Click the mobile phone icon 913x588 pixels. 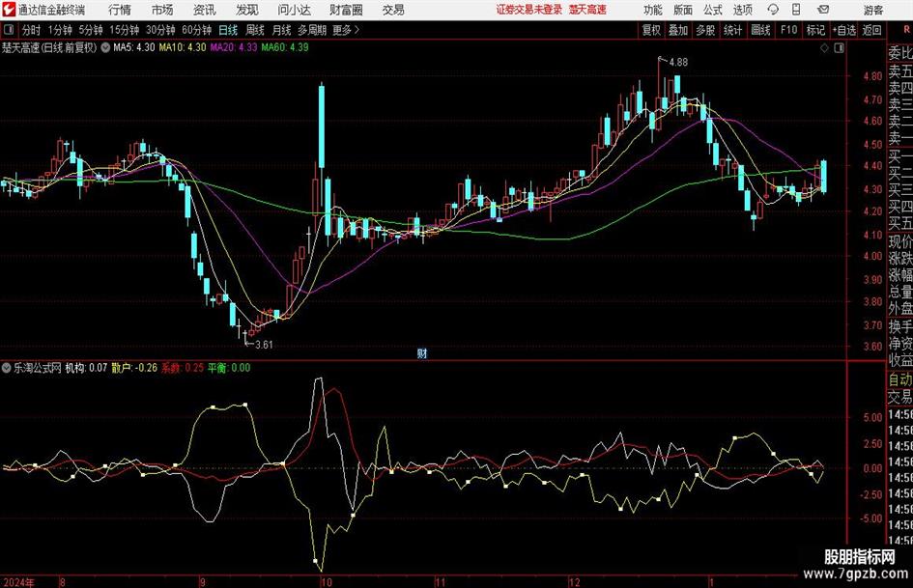[x=796, y=10]
